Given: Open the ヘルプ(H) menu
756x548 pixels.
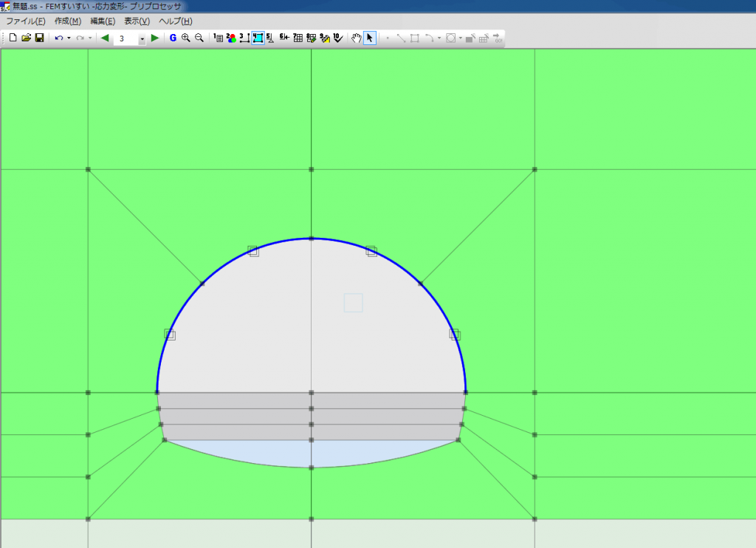Looking at the screenshot, I should point(176,21).
